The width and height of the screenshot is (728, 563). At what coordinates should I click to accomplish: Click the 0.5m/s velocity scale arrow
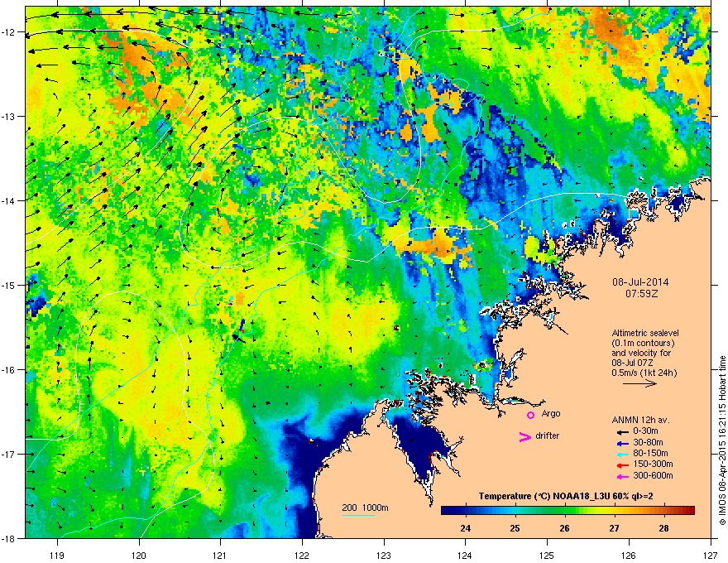(x=639, y=383)
